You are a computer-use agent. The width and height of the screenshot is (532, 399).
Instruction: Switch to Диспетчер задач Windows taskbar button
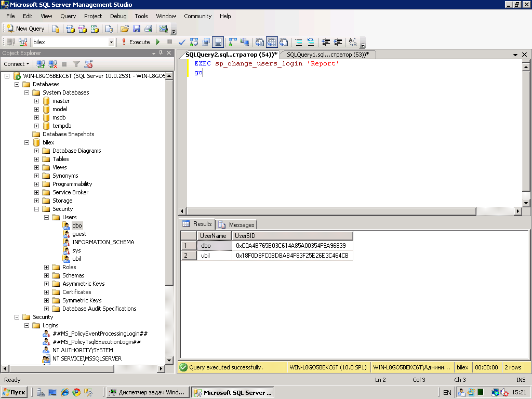147,393
